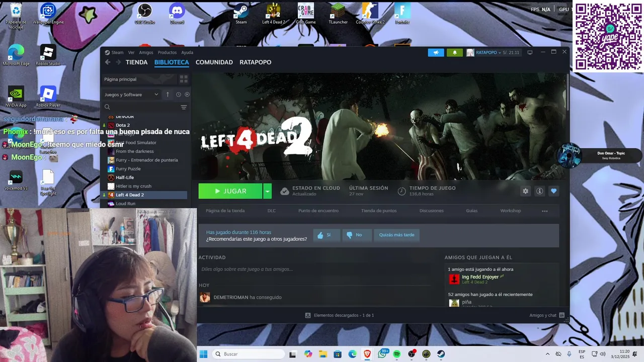644x362 pixels.
Task: Open the library collections grid view icon
Action: tap(184, 79)
